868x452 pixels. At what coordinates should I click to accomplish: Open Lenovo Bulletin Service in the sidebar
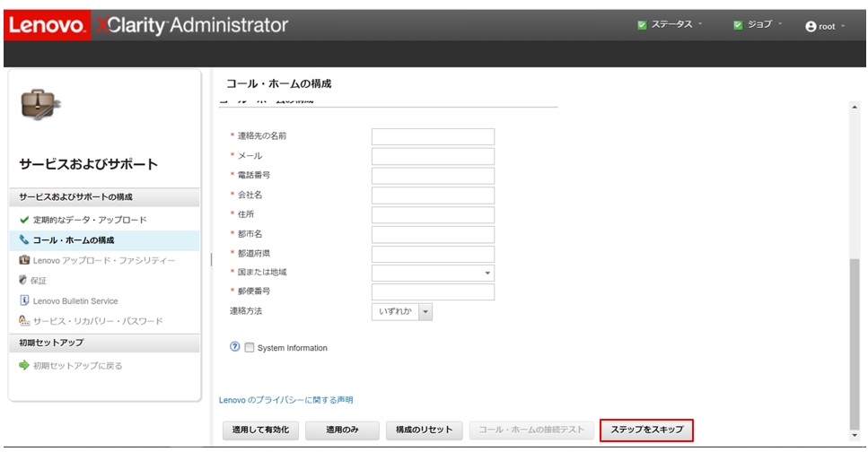75,301
